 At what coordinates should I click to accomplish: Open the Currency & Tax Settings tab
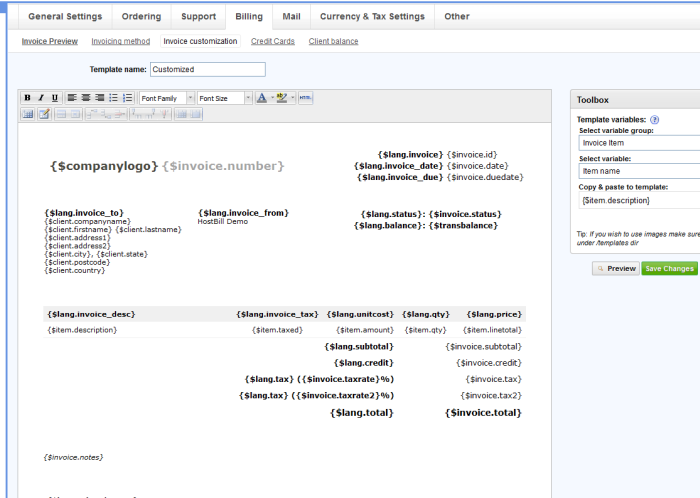[372, 17]
